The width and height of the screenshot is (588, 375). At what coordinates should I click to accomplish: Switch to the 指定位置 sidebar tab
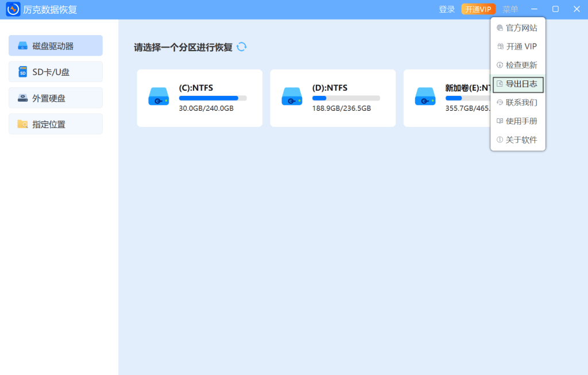pyautogui.click(x=56, y=124)
